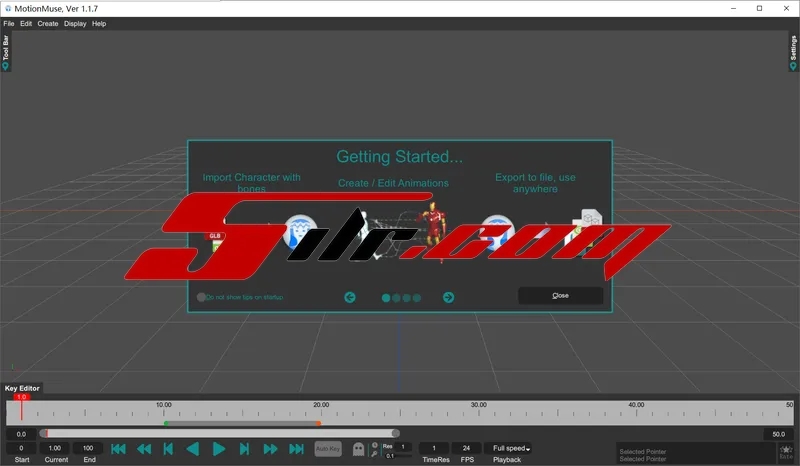The width and height of the screenshot is (800, 466).
Task: Click the timeline range end field 50.0
Action: [779, 434]
